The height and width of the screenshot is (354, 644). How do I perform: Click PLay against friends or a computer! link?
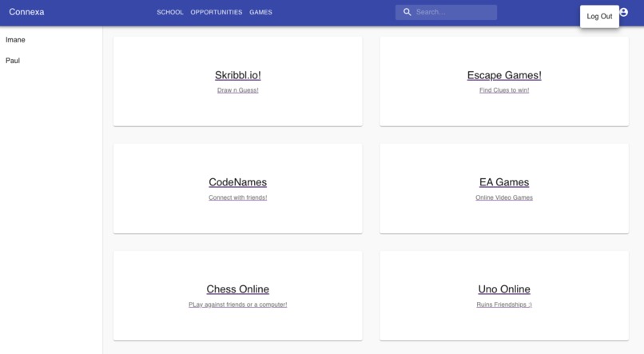(238, 304)
